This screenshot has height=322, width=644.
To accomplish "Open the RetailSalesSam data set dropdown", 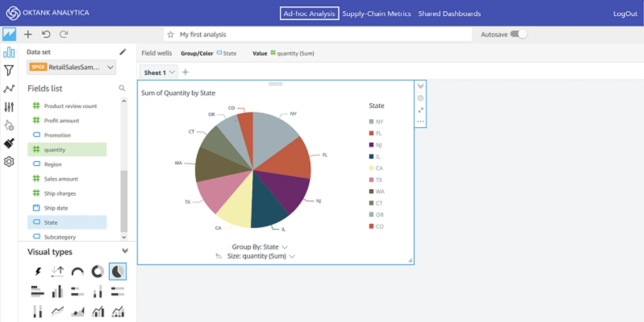I will point(71,67).
